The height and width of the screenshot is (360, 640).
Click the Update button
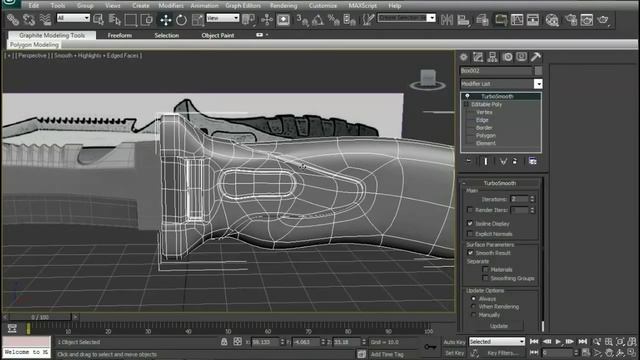coord(499,326)
